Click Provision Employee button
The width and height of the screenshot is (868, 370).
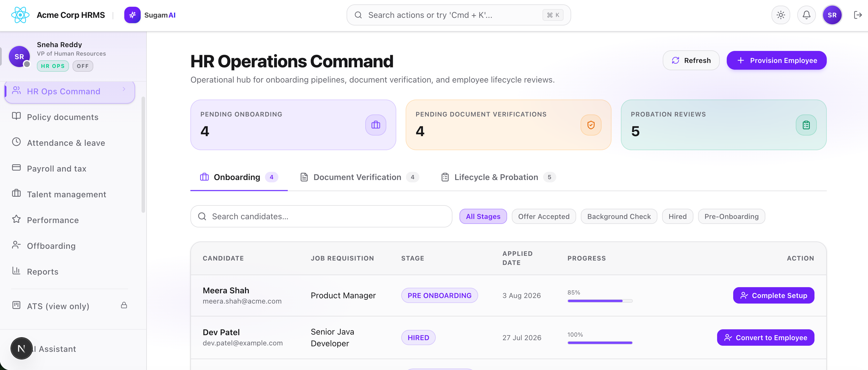click(x=776, y=61)
